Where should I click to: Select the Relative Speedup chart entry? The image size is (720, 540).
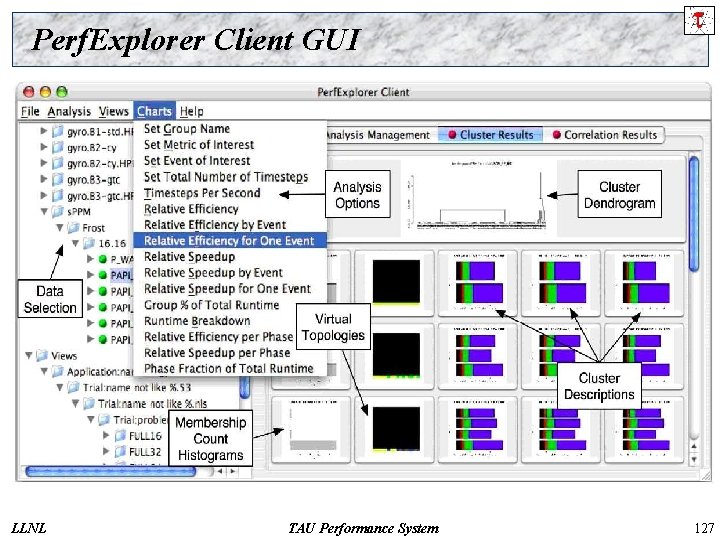coord(230,257)
